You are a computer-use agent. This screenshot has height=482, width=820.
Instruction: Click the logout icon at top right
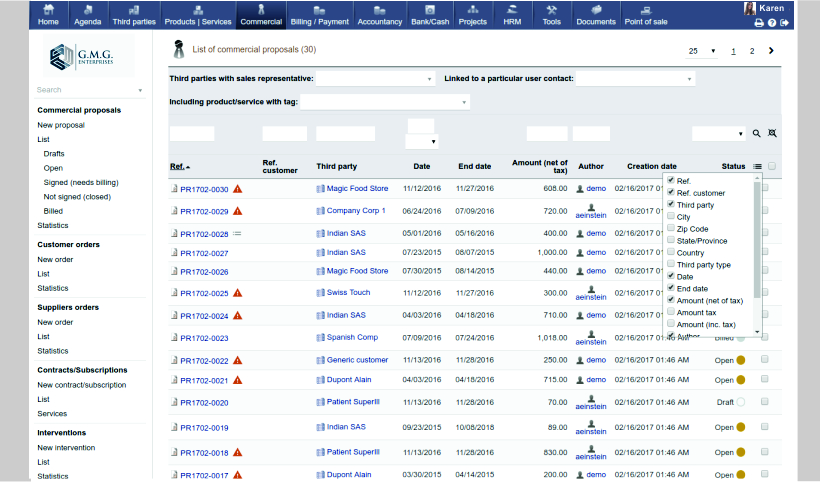click(x=785, y=22)
